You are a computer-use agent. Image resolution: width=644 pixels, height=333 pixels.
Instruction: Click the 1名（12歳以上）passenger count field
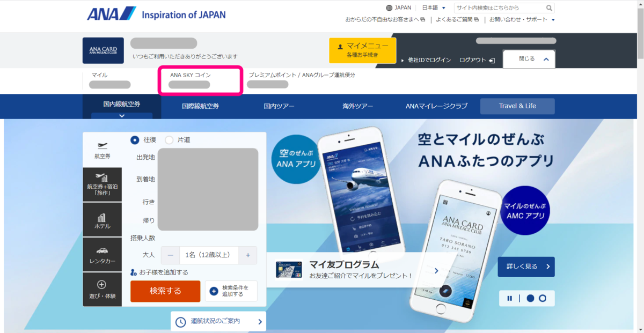pos(209,255)
